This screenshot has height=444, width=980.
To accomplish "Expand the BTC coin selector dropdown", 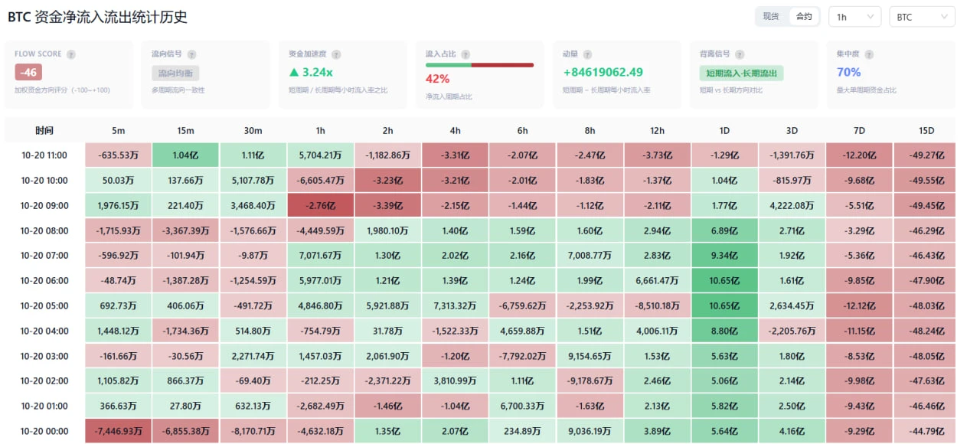I will [x=922, y=17].
